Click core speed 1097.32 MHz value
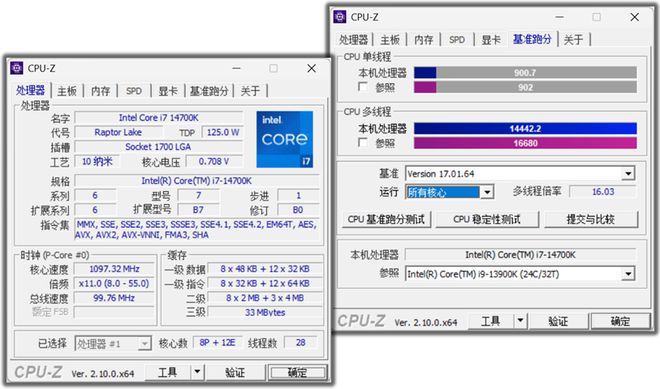 coord(114,269)
